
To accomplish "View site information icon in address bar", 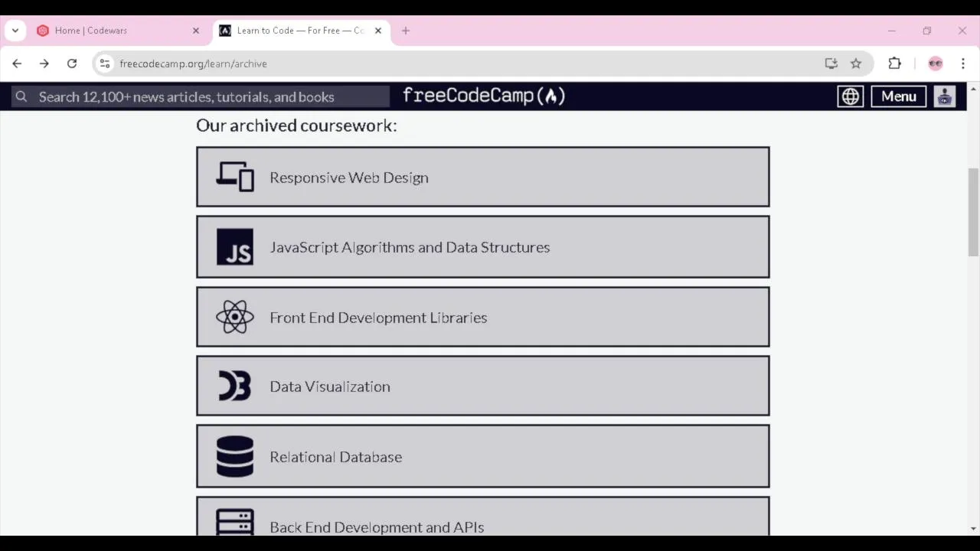I will (x=105, y=64).
